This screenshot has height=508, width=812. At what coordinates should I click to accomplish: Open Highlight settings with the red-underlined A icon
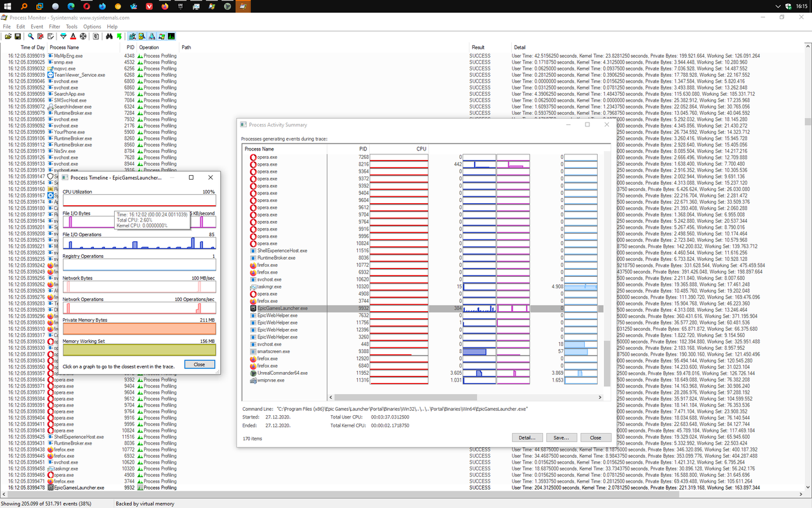click(x=73, y=36)
